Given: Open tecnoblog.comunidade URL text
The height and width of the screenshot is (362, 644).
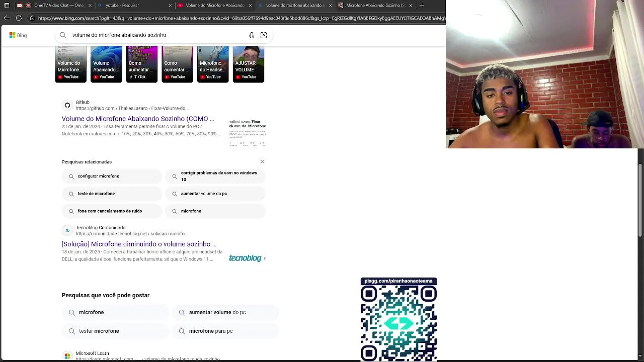Looking at the screenshot, I should click(x=131, y=234).
